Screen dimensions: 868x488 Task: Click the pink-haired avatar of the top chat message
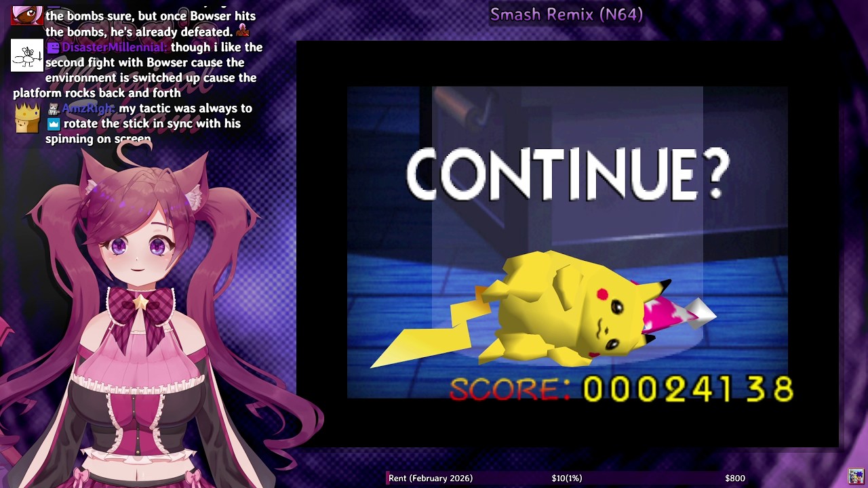pyautogui.click(x=27, y=15)
